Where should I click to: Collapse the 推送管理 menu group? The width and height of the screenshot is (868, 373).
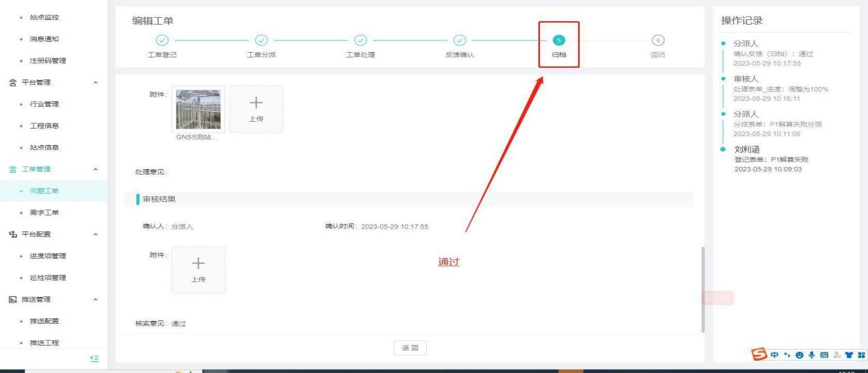(x=95, y=299)
